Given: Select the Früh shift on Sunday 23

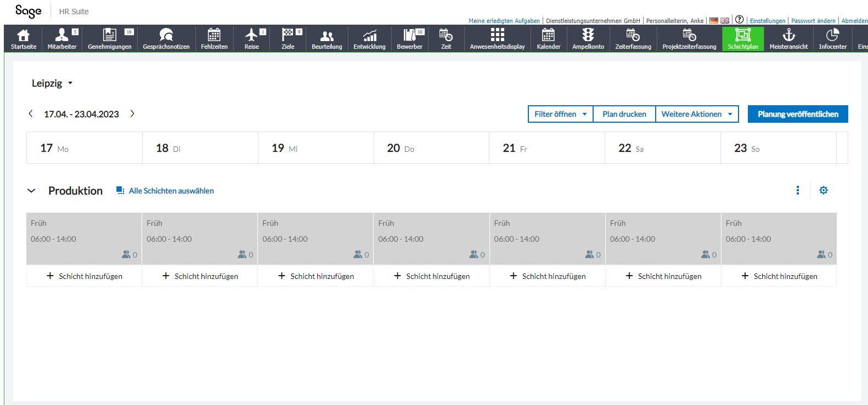Looking at the screenshot, I should coord(779,238).
